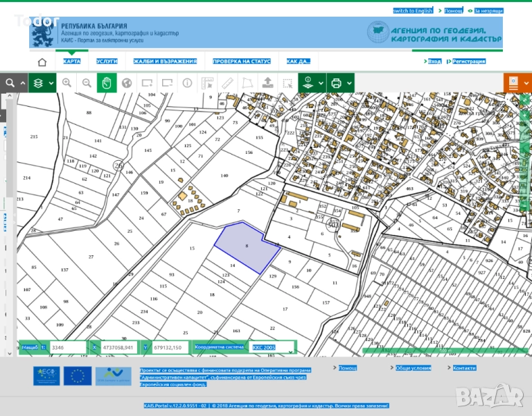Viewport: 532px width, 416px height.
Task: Click the home icon in navigation bar
Action: (x=42, y=62)
